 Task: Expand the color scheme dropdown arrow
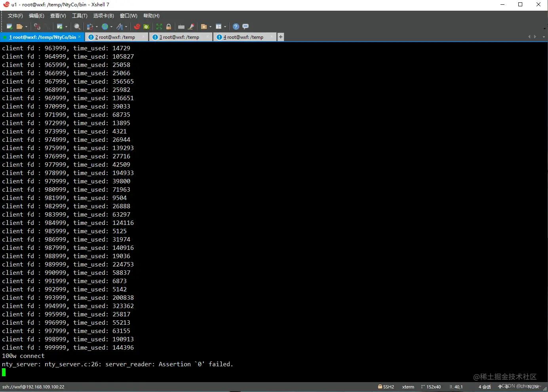[x=97, y=27]
